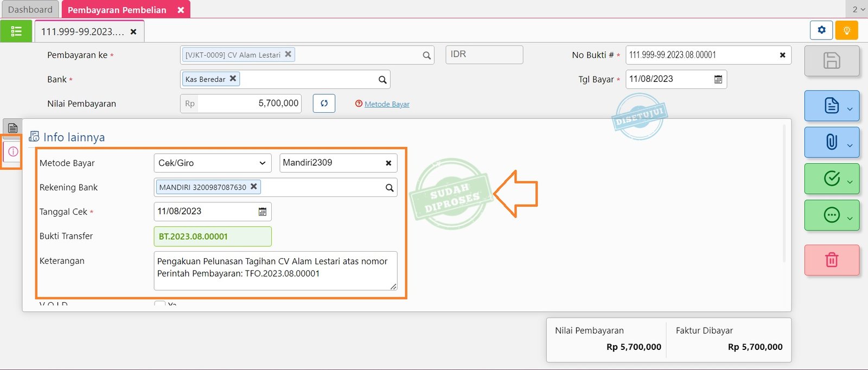This screenshot has height=370, width=868.
Task: Click the search icon in Rekening Bank
Action: click(x=389, y=188)
